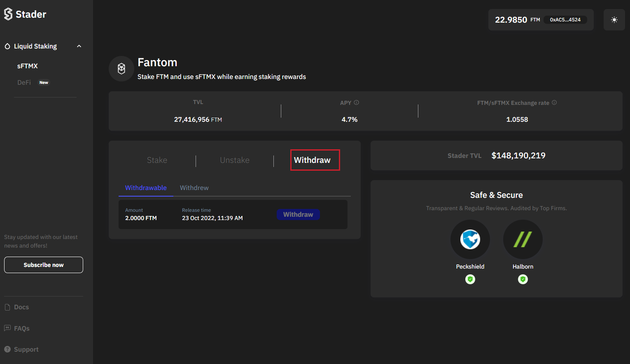Screen dimensions: 630x364
Task: Click the Halborn auditor logo
Action: point(523,239)
